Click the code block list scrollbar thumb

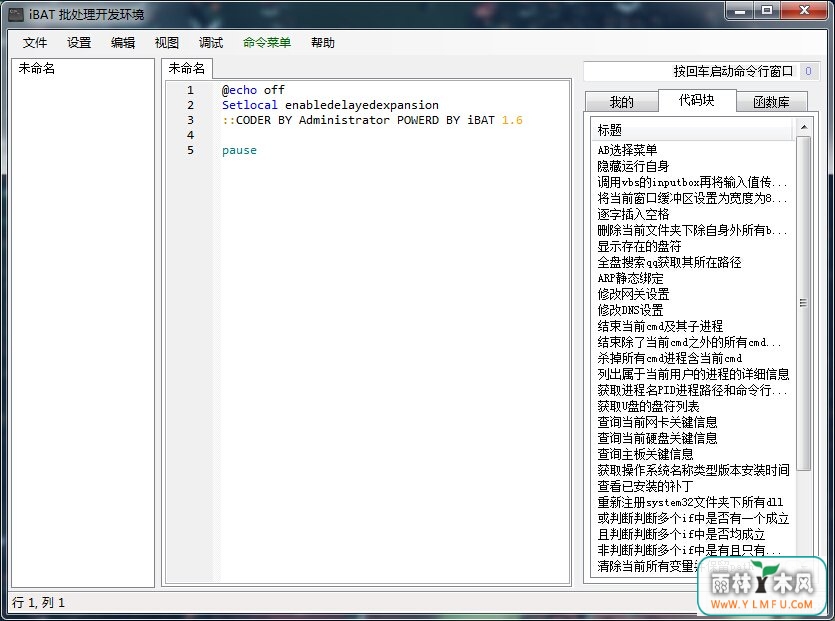(804, 303)
